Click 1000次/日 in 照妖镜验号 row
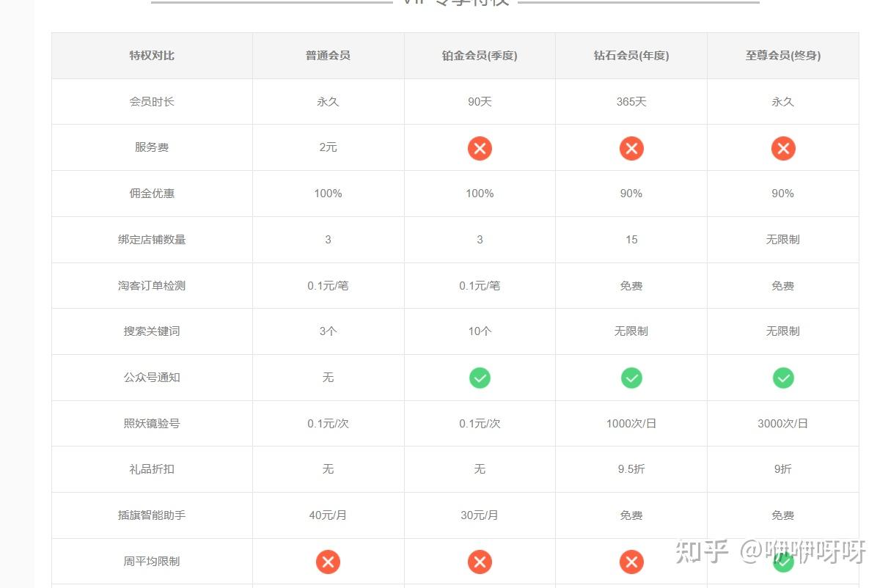 [631, 424]
